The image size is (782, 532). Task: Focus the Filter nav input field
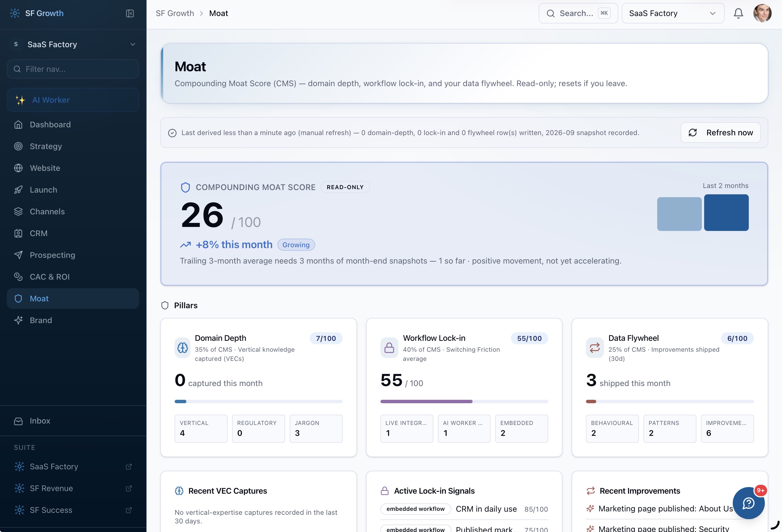point(73,69)
